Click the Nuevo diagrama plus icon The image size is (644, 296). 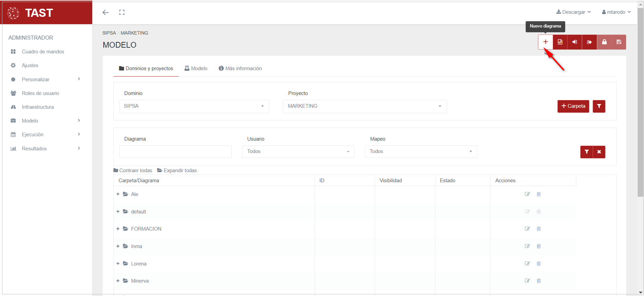[x=545, y=42]
